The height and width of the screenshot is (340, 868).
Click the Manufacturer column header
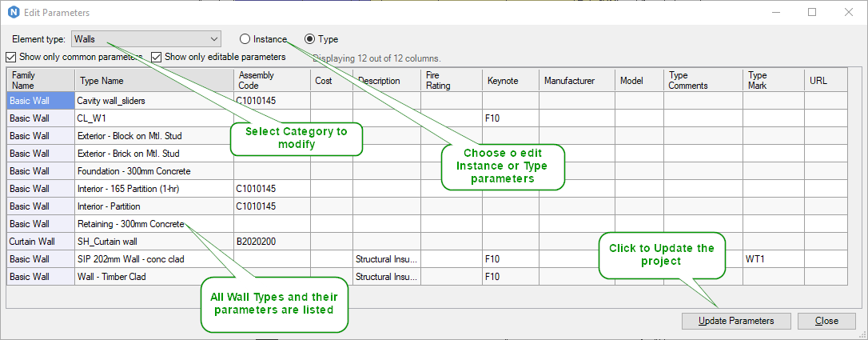point(575,81)
